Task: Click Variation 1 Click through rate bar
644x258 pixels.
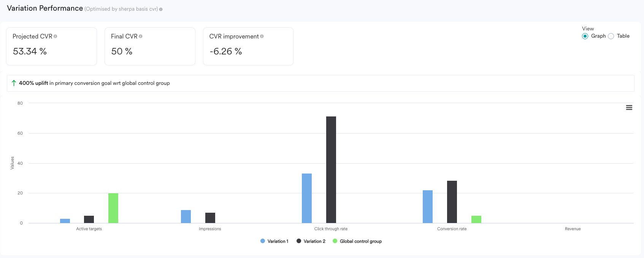Action: (x=307, y=198)
